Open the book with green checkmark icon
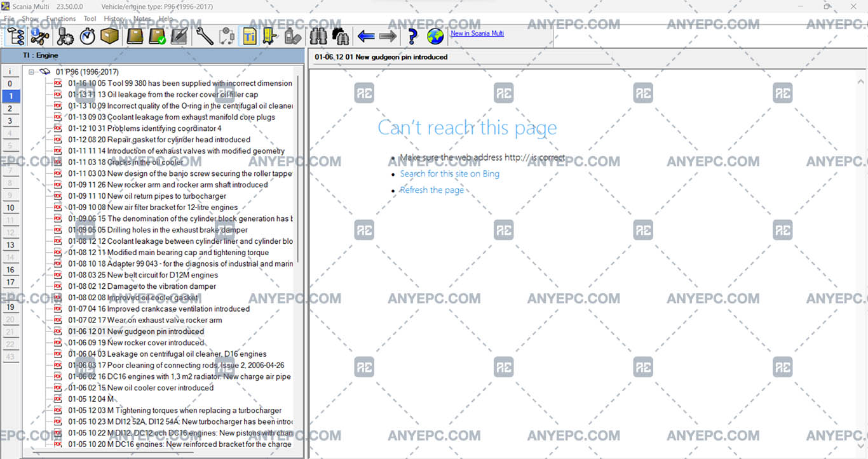 157,36
